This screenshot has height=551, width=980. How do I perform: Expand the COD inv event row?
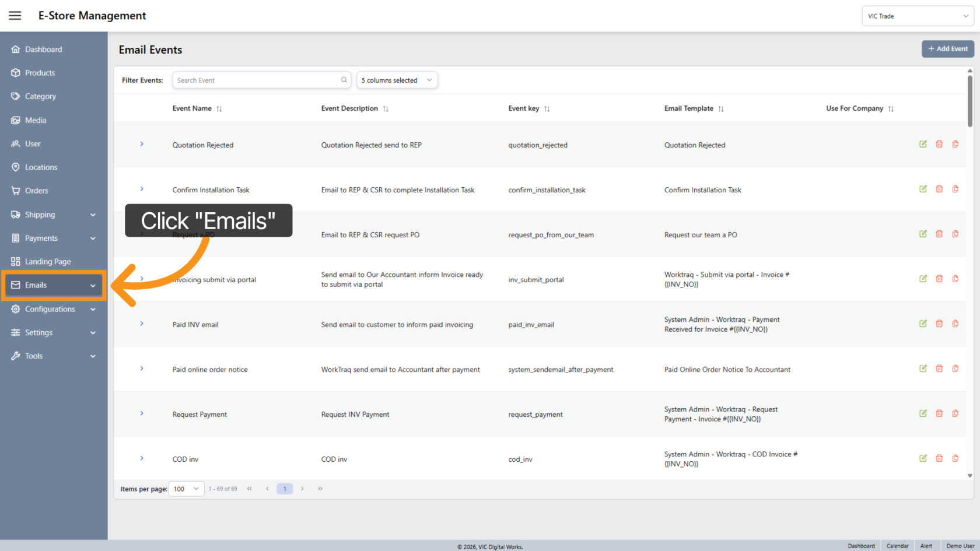pos(142,458)
